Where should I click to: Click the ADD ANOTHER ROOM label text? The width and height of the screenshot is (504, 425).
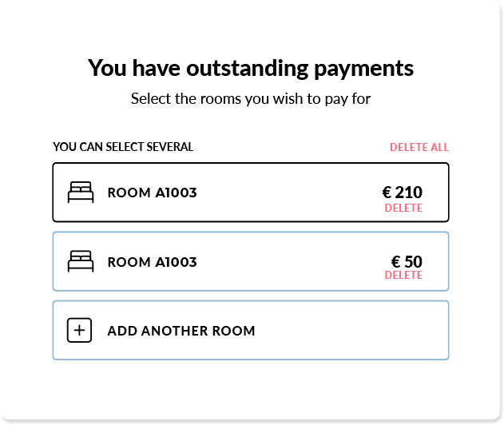(181, 331)
